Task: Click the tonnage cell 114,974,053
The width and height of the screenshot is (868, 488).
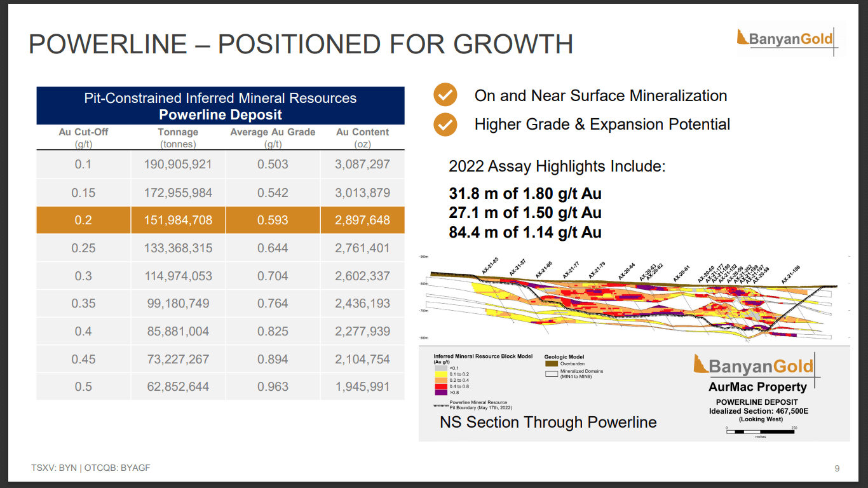Action: point(178,276)
